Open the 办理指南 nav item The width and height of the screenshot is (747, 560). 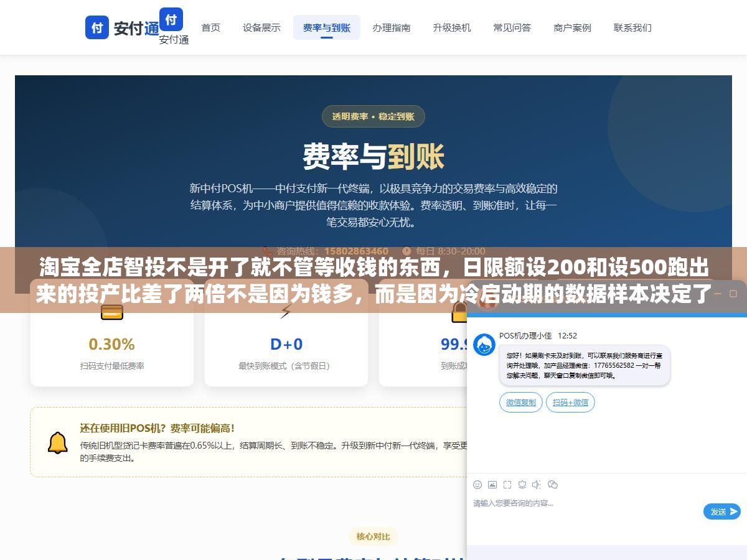[392, 27]
